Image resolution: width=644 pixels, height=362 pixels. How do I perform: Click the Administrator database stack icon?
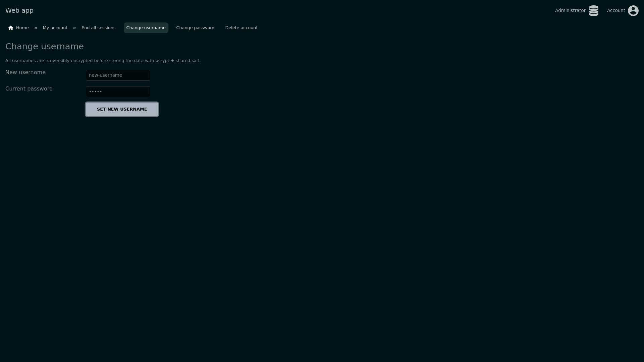[x=593, y=11]
